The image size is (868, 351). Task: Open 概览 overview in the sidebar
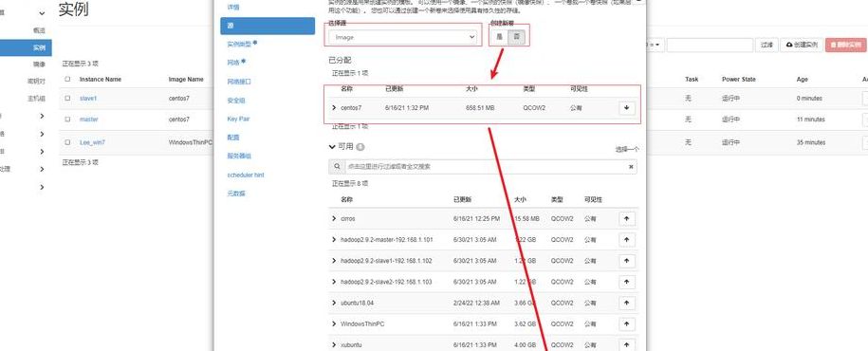pyautogui.click(x=39, y=30)
